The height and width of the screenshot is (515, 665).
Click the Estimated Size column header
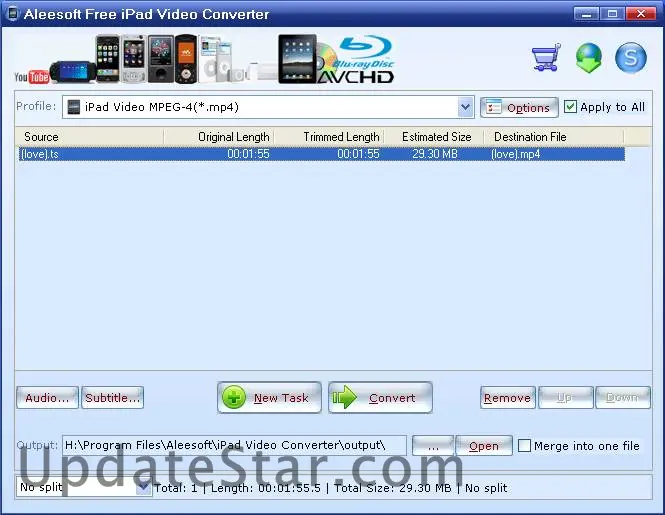[x=434, y=137]
